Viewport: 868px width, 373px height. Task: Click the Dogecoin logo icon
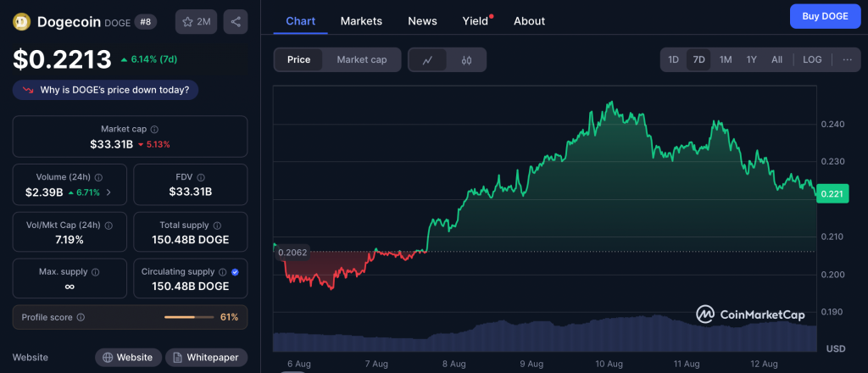(23, 22)
